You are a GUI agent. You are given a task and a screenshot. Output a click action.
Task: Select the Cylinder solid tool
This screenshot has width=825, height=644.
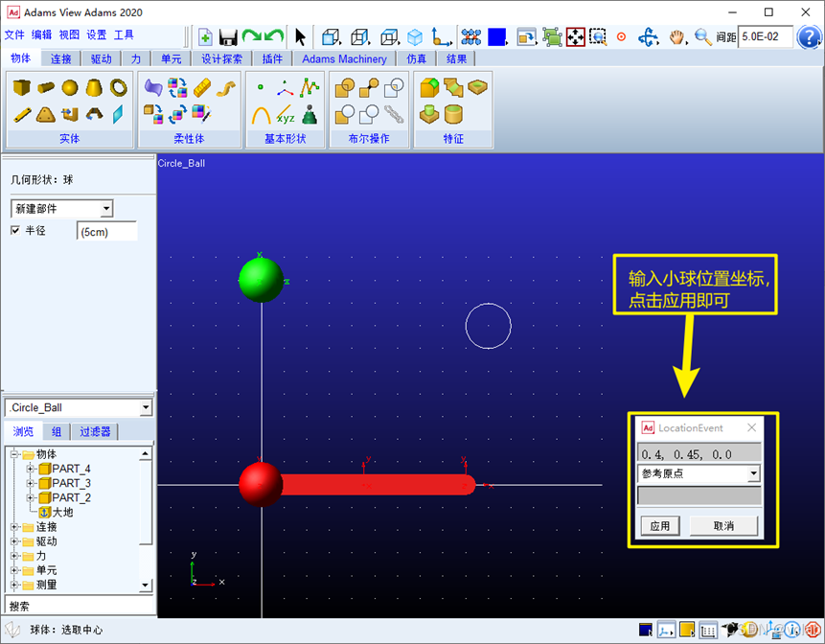pos(46,87)
